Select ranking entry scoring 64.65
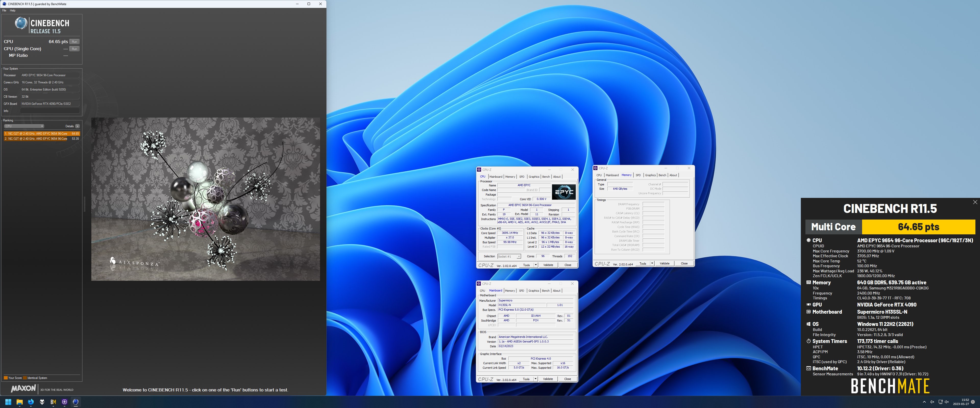This screenshot has height=408, width=980. pyautogui.click(x=42, y=133)
